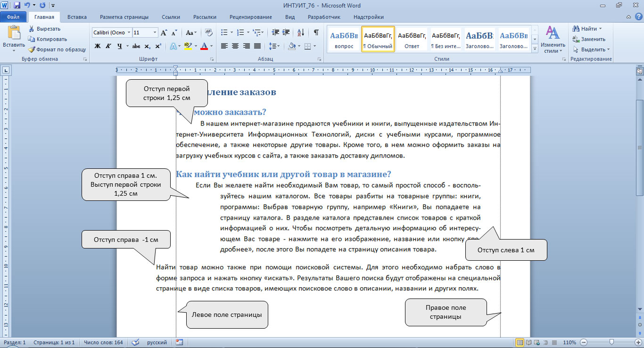Click the clear formatting icon
Image resolution: width=644 pixels, height=348 pixels.
coord(209,33)
